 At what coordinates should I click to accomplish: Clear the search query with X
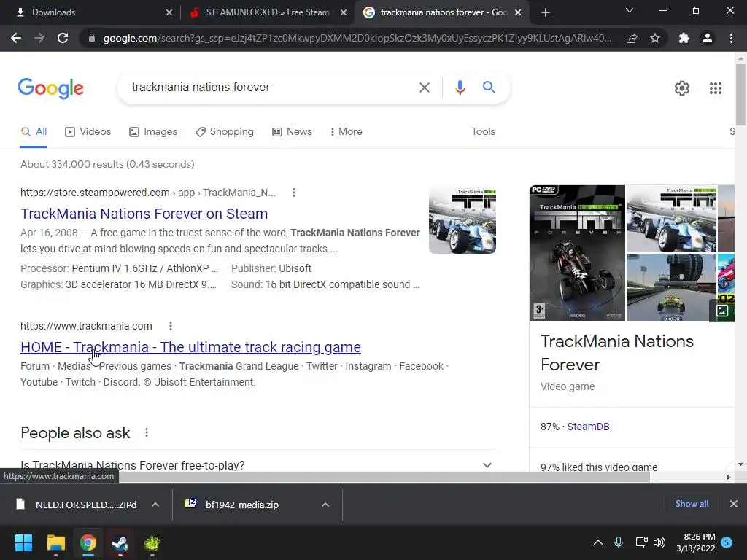pyautogui.click(x=424, y=87)
